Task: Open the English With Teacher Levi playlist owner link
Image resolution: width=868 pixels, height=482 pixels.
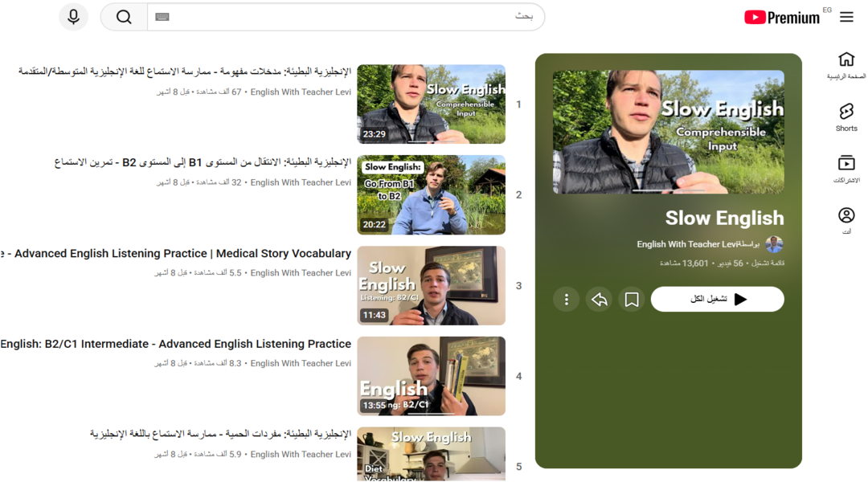Action: 687,244
